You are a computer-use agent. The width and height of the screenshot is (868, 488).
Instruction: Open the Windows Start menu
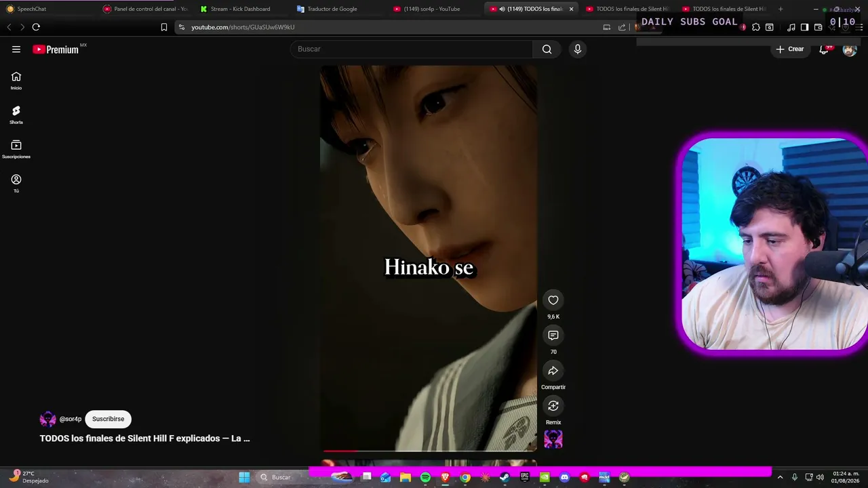click(x=244, y=477)
